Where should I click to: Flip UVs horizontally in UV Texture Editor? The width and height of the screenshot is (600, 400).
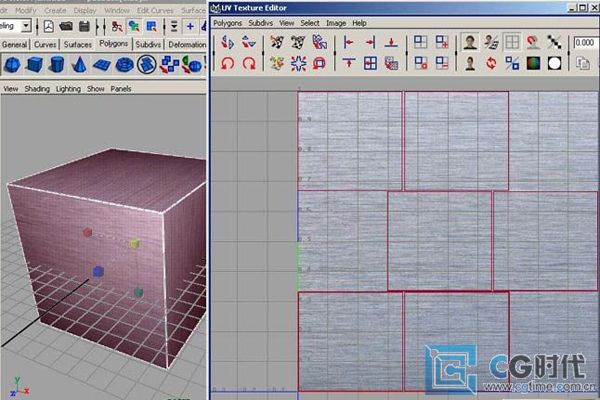coord(227,42)
